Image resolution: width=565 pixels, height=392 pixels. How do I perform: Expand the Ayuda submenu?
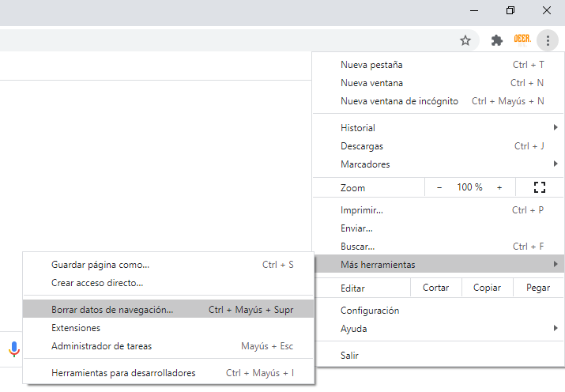point(438,329)
